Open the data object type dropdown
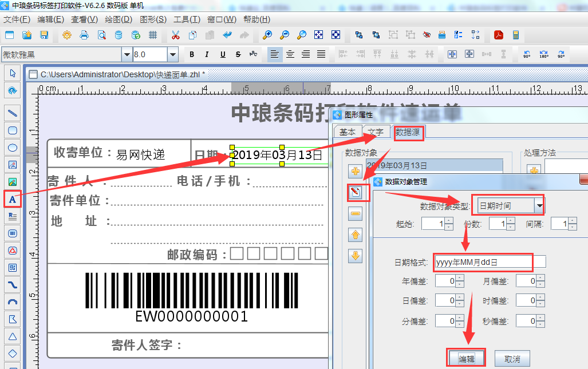 (539, 206)
